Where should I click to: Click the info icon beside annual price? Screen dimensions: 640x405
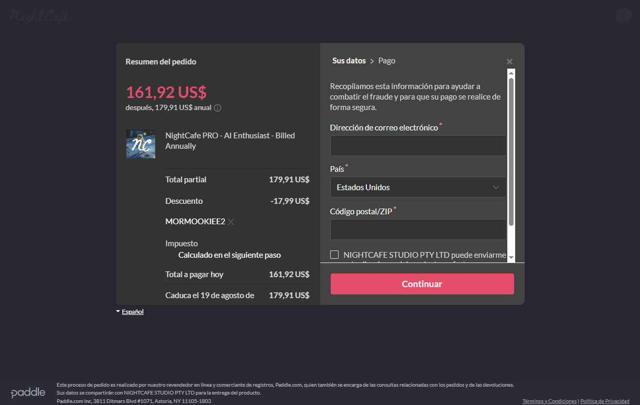[x=218, y=108]
